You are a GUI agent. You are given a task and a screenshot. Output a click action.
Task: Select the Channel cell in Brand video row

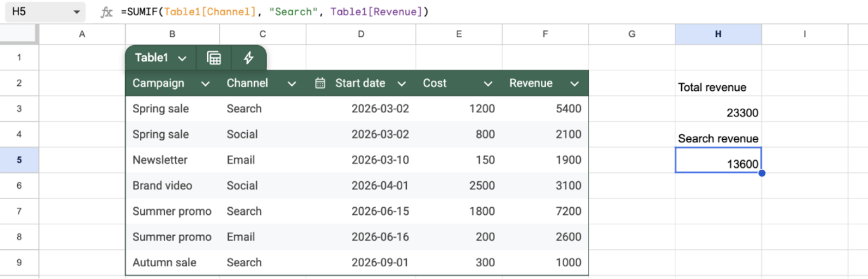tap(262, 186)
